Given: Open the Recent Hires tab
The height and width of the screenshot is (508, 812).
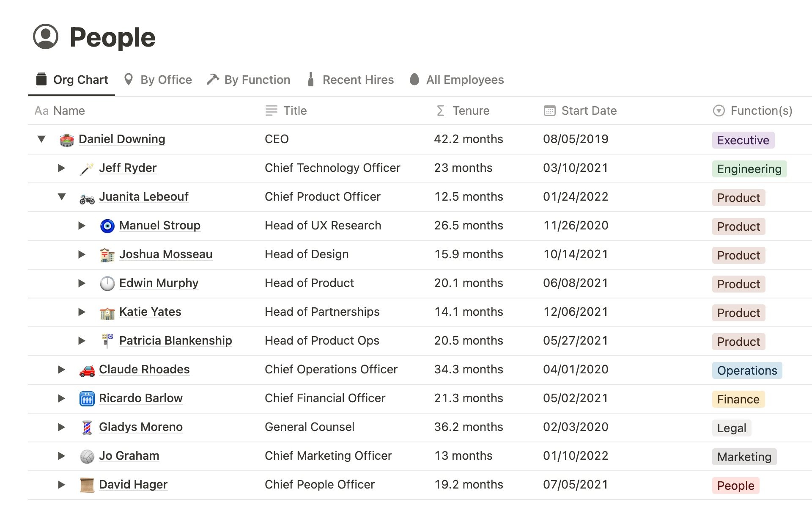Looking at the screenshot, I should [351, 80].
